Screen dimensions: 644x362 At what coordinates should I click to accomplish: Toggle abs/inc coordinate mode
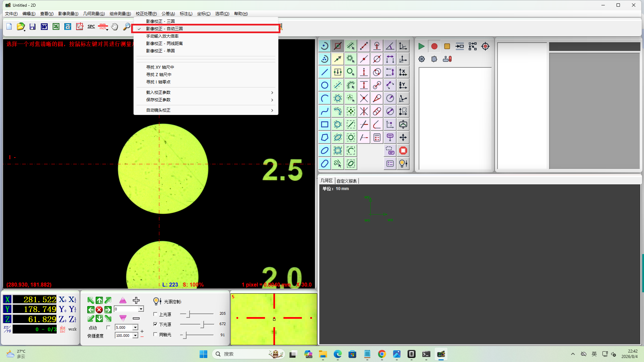(x=63, y=329)
